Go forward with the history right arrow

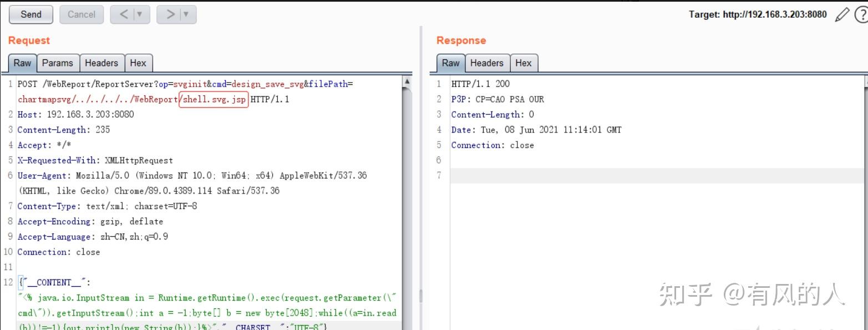pyautogui.click(x=169, y=14)
